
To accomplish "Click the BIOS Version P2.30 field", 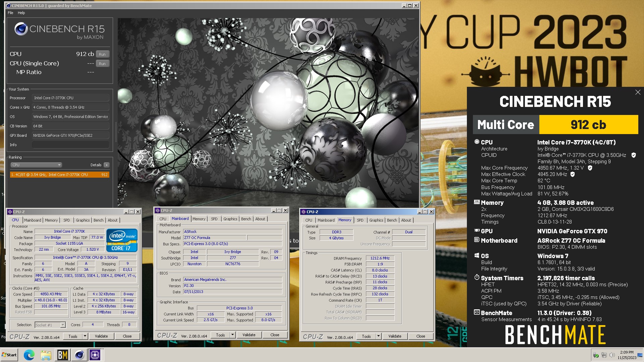I will (x=233, y=286).
